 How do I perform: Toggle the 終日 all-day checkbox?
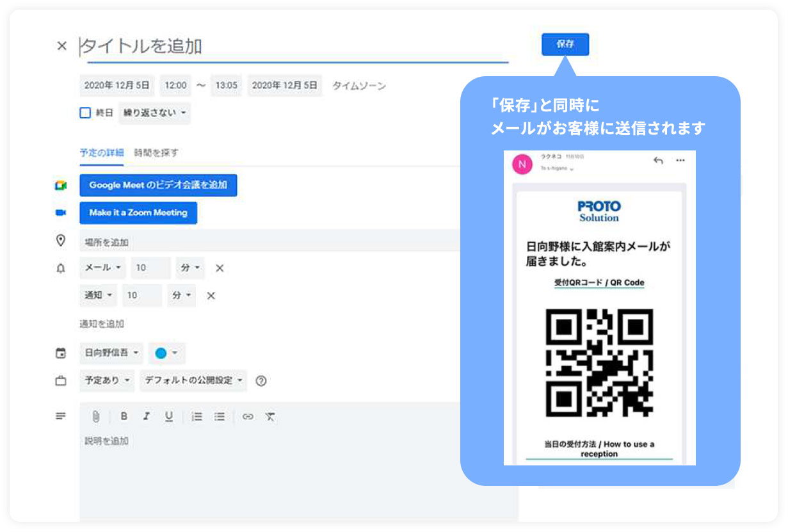[x=85, y=113]
